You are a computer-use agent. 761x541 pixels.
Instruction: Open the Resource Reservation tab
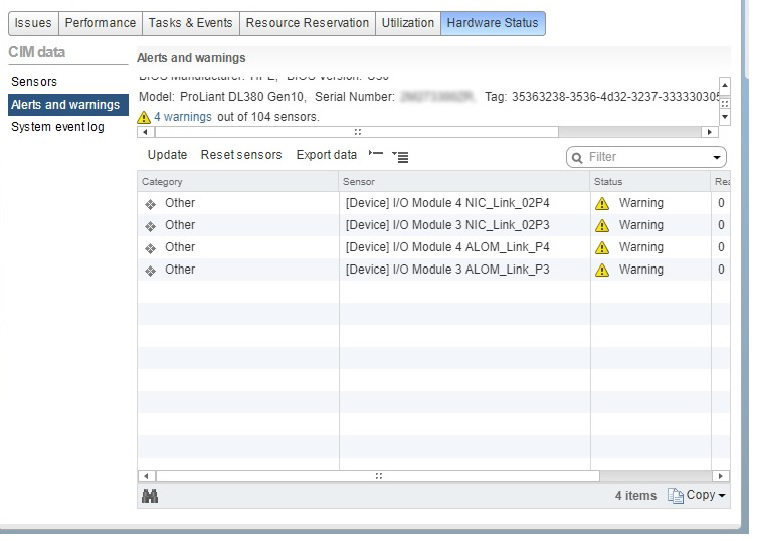click(x=307, y=23)
